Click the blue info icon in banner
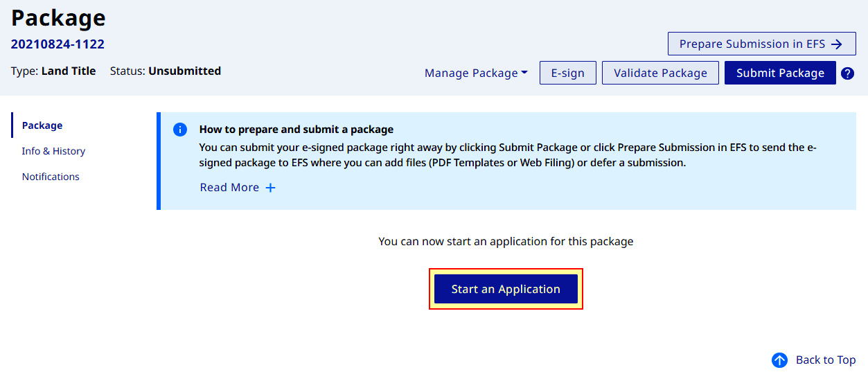This screenshot has width=868, height=372. click(x=180, y=130)
